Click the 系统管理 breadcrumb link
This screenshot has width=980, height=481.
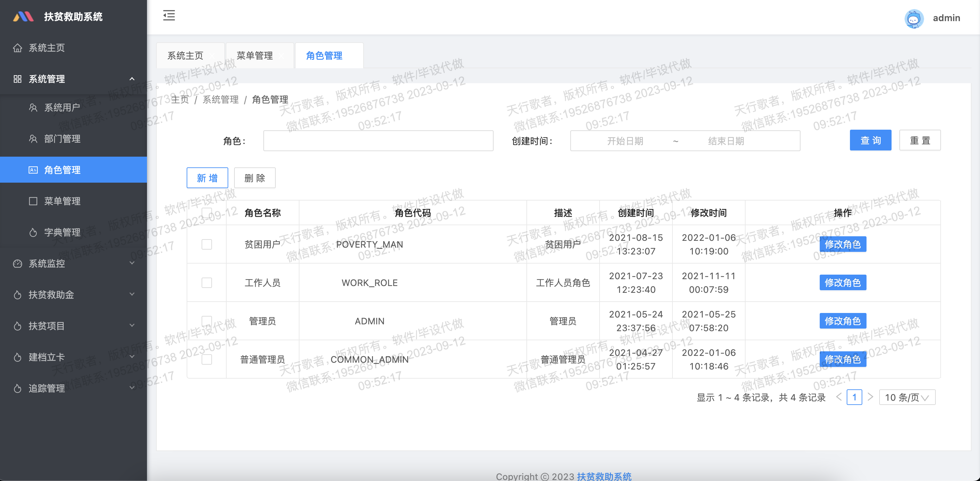(220, 100)
